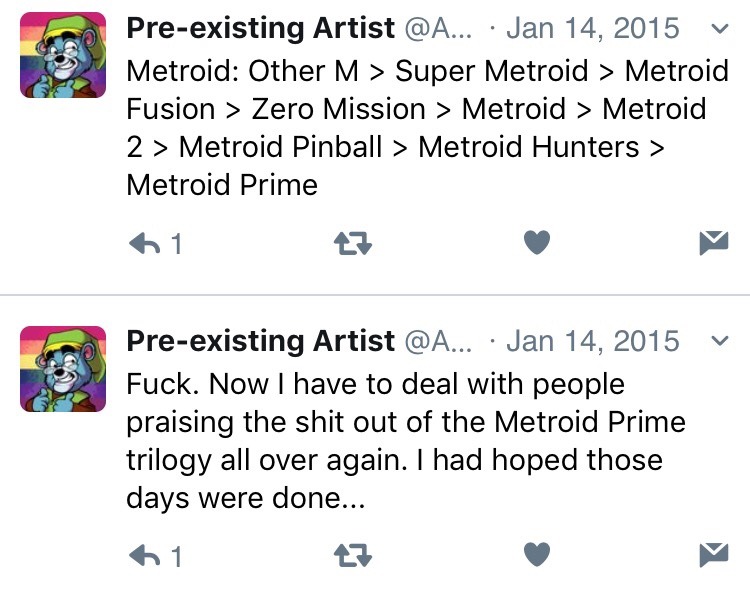Open the second tweet's options chevron
750x599 pixels.
pyautogui.click(x=718, y=341)
